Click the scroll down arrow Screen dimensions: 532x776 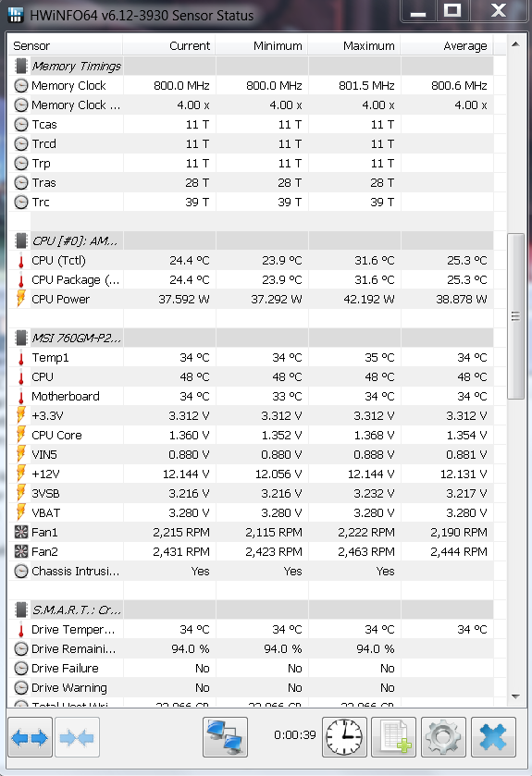tap(515, 696)
